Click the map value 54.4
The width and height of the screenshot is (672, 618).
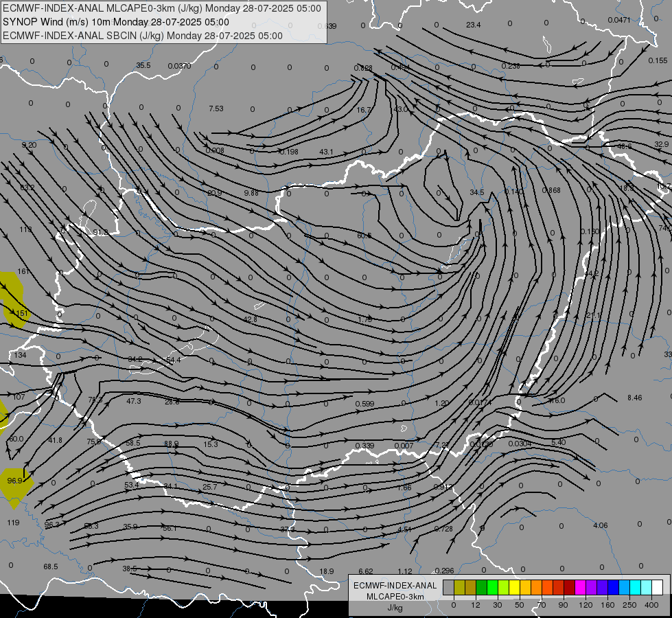tap(174, 360)
